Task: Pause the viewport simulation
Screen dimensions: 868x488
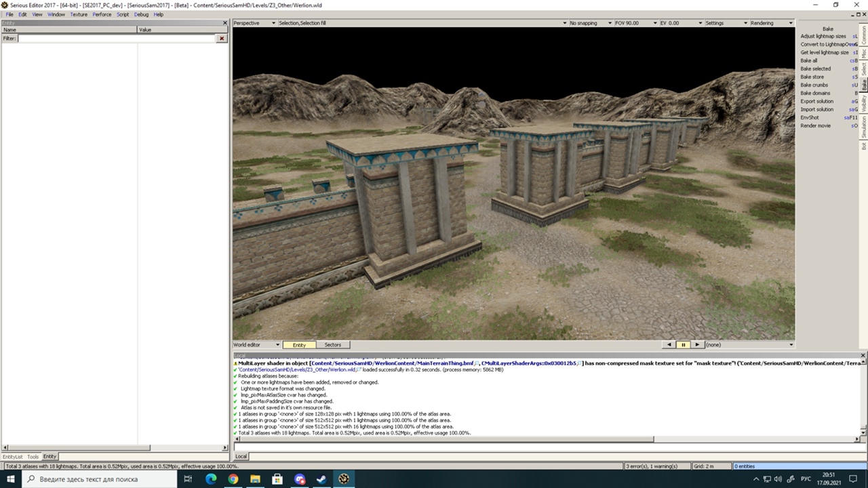Action: [x=684, y=345]
